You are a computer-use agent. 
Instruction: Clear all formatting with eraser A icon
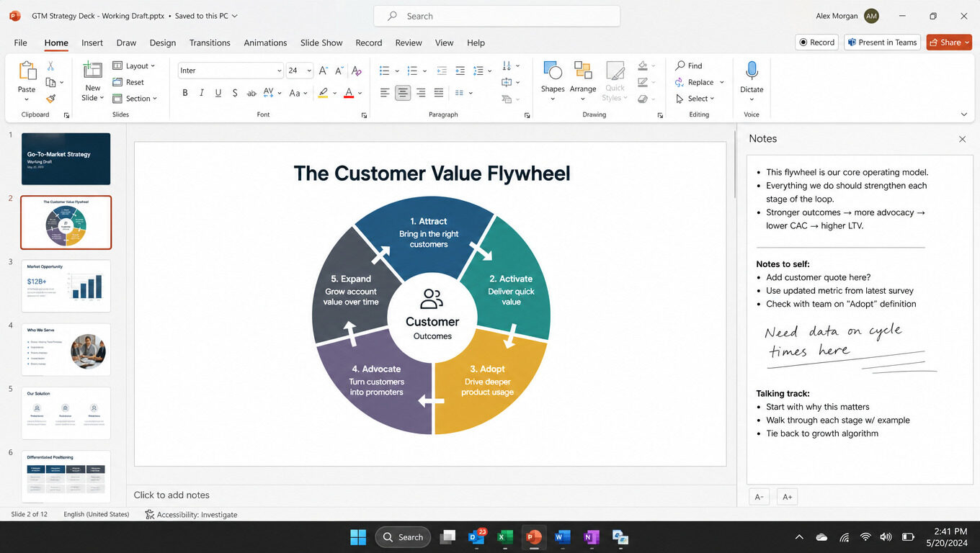click(x=356, y=71)
